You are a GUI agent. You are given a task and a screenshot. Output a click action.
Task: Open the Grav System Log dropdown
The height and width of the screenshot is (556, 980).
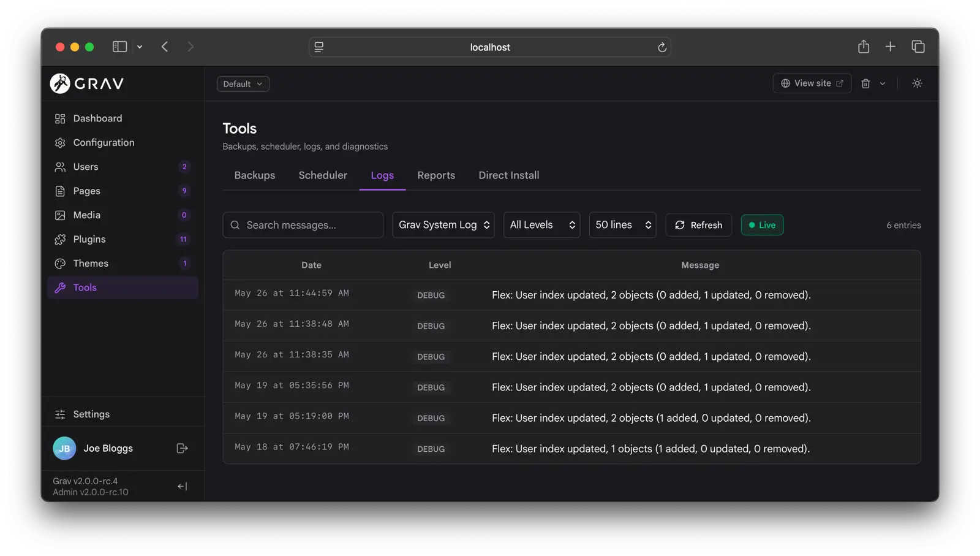click(443, 225)
